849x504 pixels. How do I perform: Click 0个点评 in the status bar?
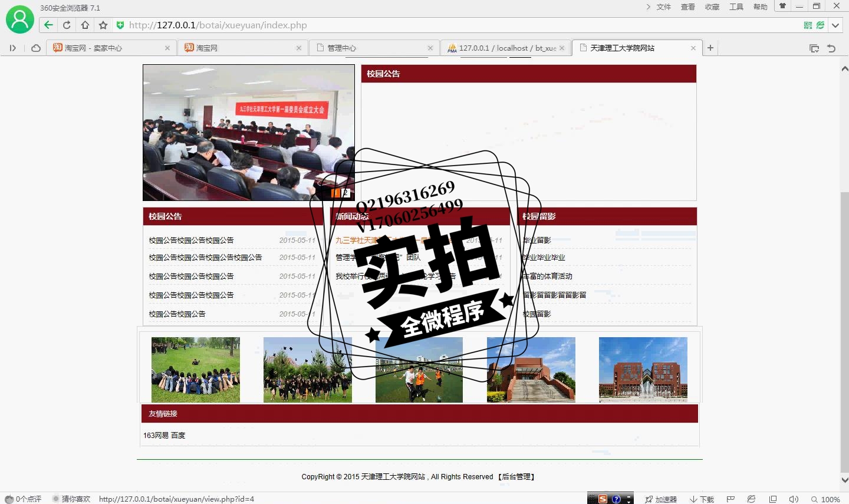(x=24, y=499)
